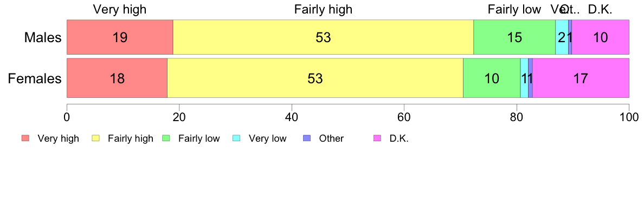Click the yellow Fairly high legend swatch
This screenshot has width=644, height=199.
(x=96, y=138)
